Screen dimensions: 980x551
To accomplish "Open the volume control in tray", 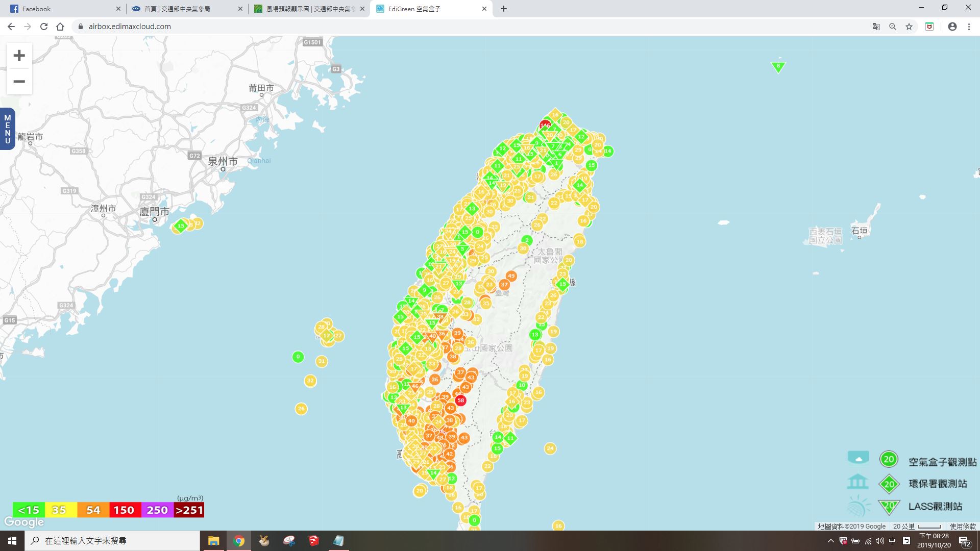I will point(880,541).
